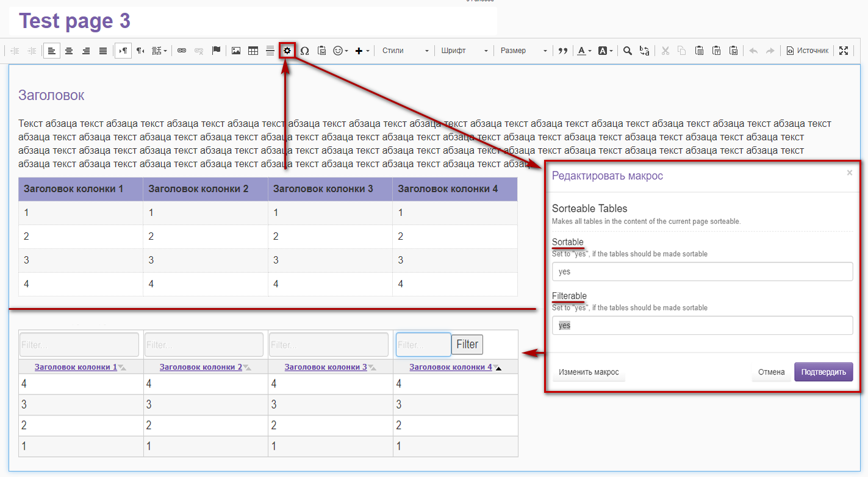Screen dimensions: 868x477
Task: Insert anchor flag
Action: coord(216,51)
